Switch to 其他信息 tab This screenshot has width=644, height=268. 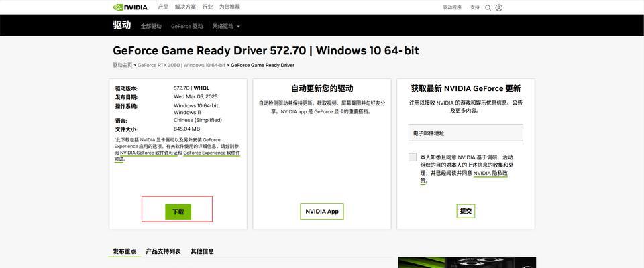pyautogui.click(x=202, y=251)
